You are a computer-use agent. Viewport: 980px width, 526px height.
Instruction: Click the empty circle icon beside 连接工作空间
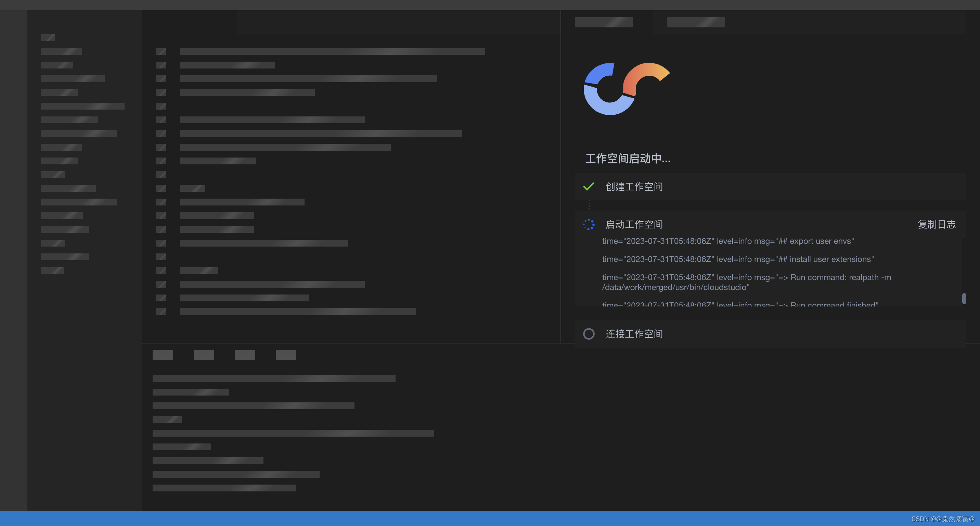click(x=589, y=334)
